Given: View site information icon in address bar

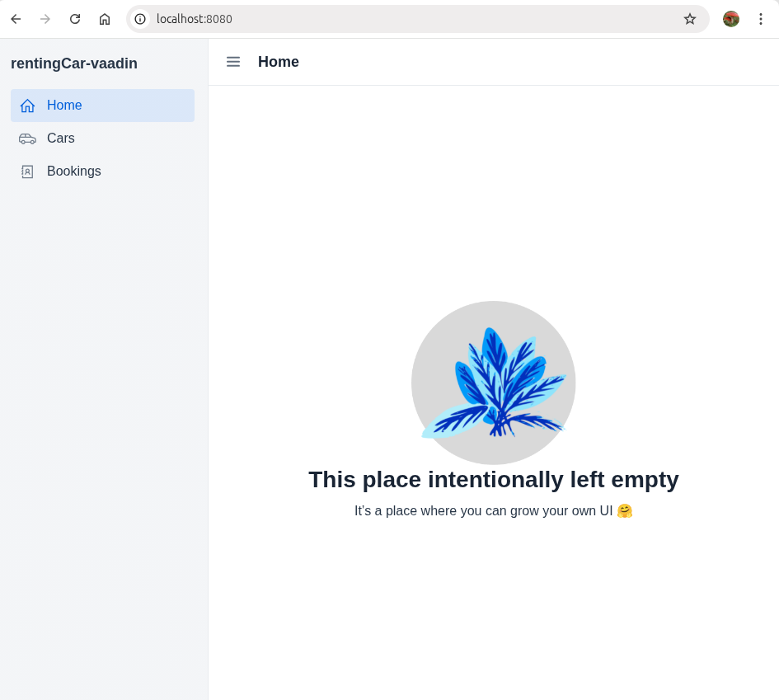Looking at the screenshot, I should coord(140,19).
